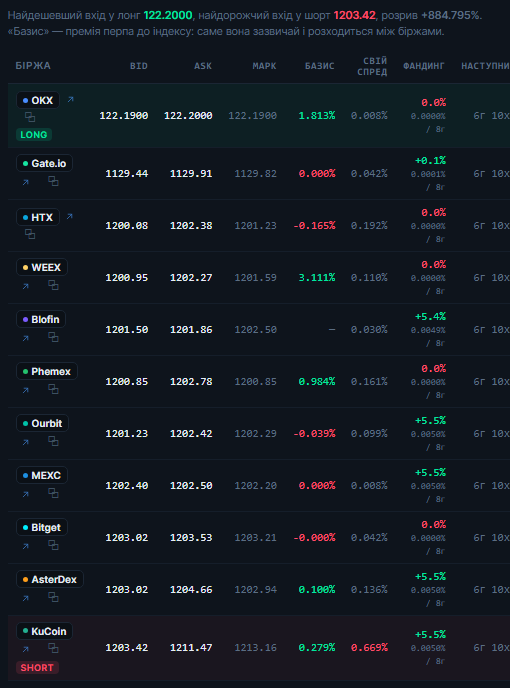The image size is (510, 688).
Task: Click Gate.io funding value +0.1%
Action: coord(431,161)
